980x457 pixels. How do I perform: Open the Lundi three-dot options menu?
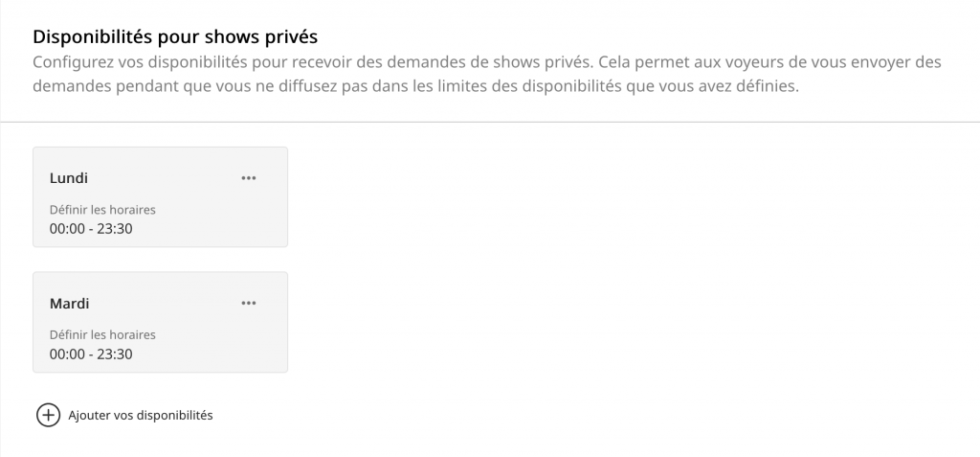(249, 178)
